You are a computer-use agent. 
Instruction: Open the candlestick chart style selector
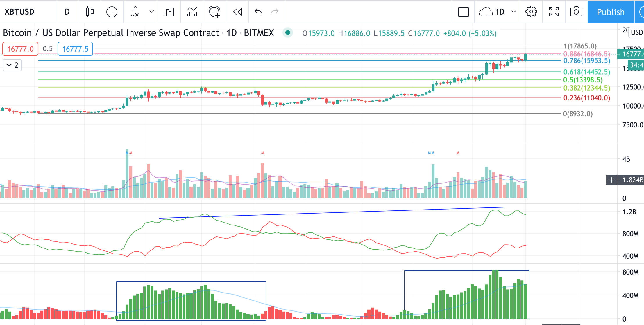(90, 12)
